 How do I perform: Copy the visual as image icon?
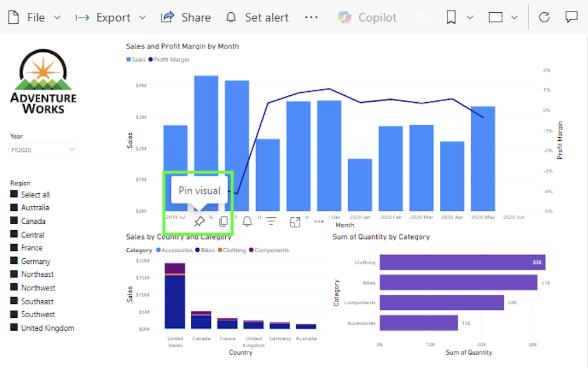(223, 221)
